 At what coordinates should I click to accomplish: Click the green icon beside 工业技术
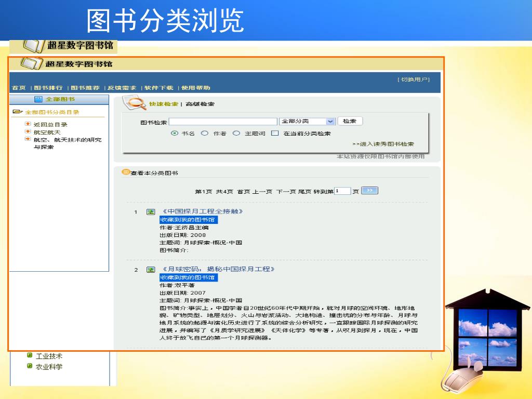click(30, 355)
